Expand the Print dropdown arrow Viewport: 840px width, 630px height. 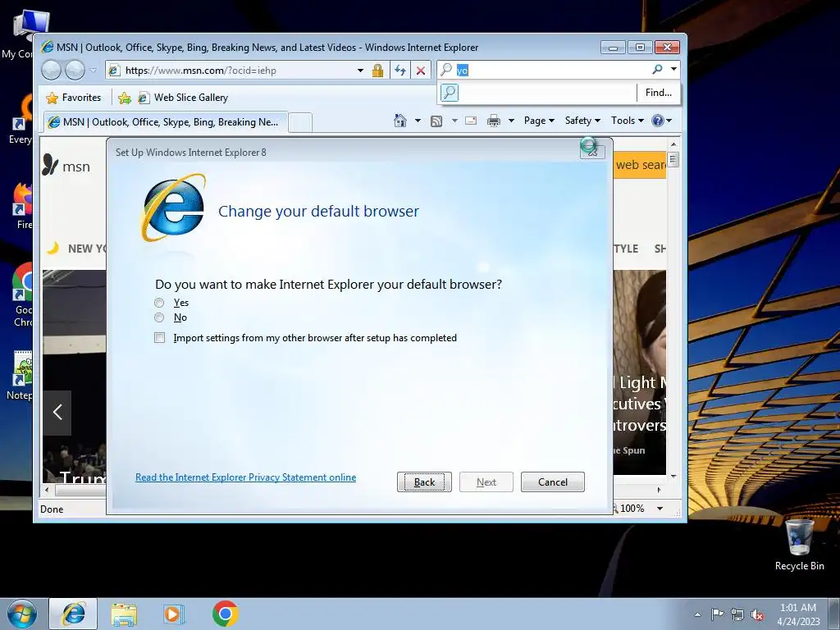(511, 121)
